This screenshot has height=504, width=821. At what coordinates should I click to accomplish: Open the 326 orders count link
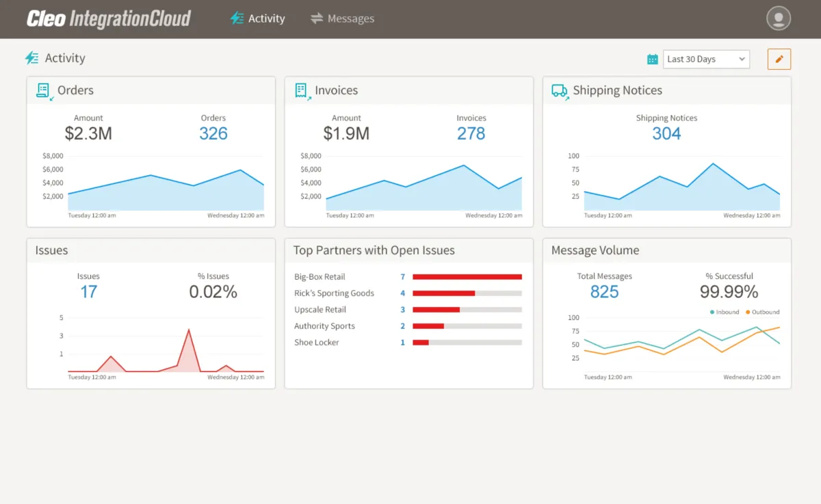coord(213,133)
